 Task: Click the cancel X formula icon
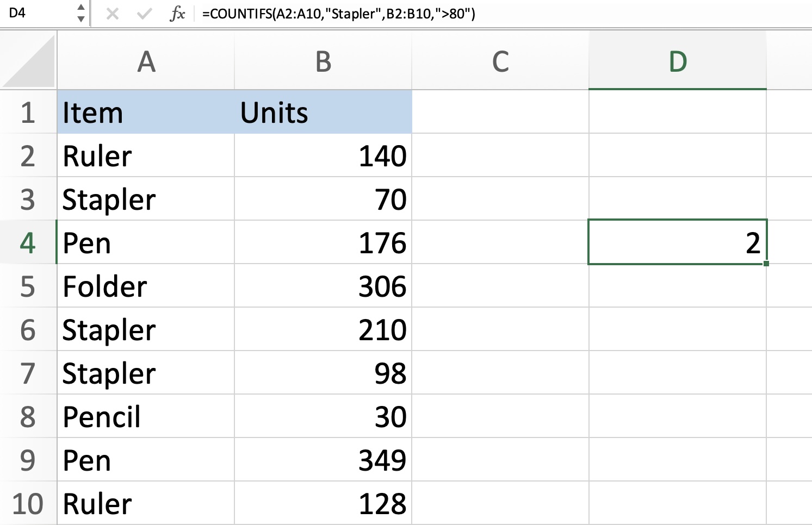click(x=113, y=14)
